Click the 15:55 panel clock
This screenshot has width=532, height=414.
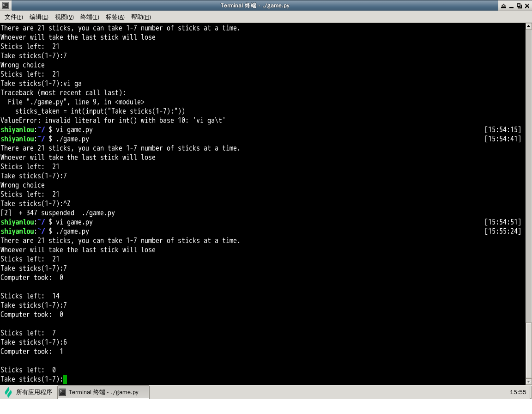point(518,392)
